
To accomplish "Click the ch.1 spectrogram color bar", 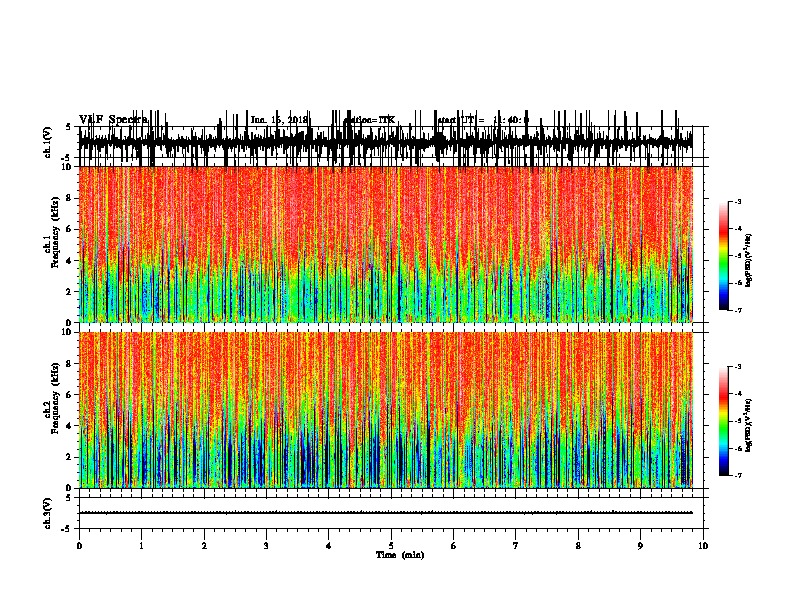I will (x=724, y=256).
